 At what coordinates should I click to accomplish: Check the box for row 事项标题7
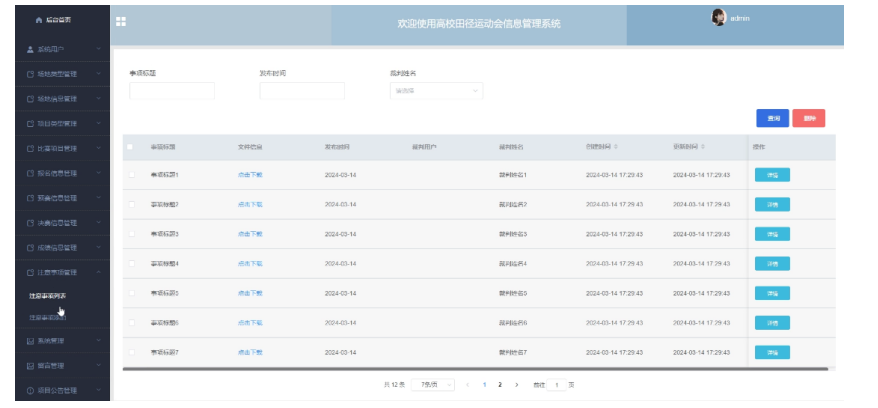[x=132, y=353]
